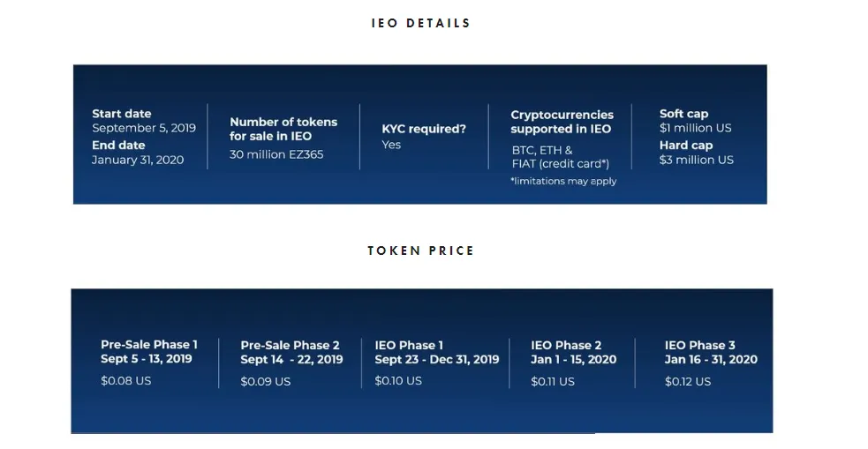This screenshot has width=868, height=449.
Task: Click IEO Phase 1 Sept 23 - Dec 31 block
Action: click(x=437, y=363)
